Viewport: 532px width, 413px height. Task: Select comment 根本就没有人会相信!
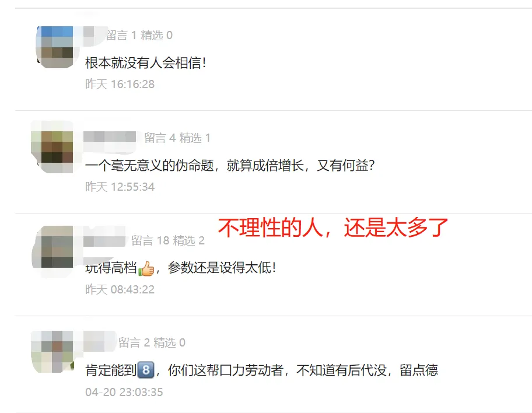146,63
